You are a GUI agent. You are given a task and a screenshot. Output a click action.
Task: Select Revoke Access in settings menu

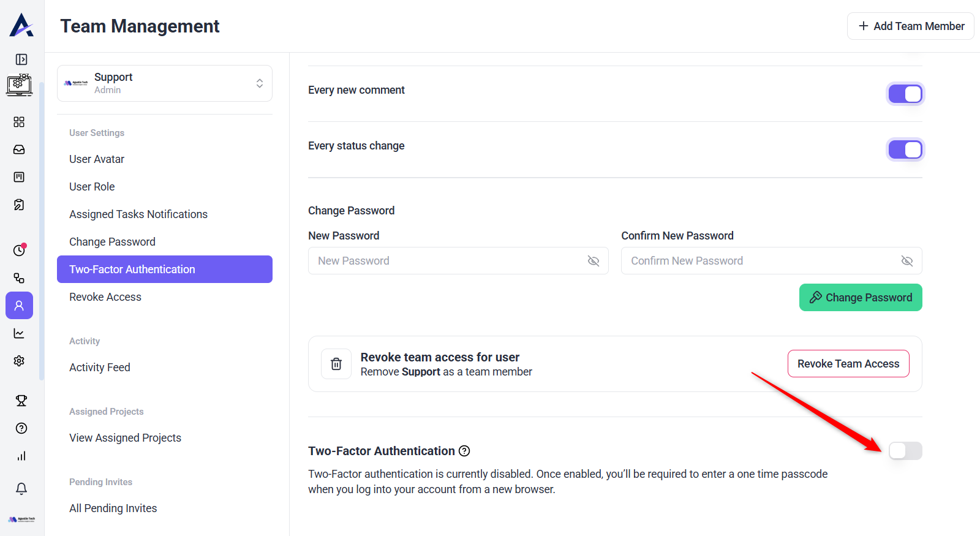(105, 297)
